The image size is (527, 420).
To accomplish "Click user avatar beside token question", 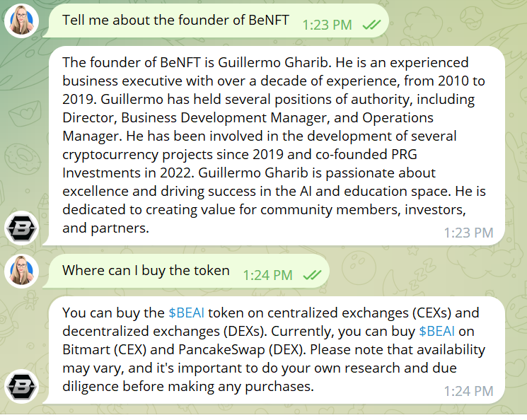I will (x=21, y=271).
